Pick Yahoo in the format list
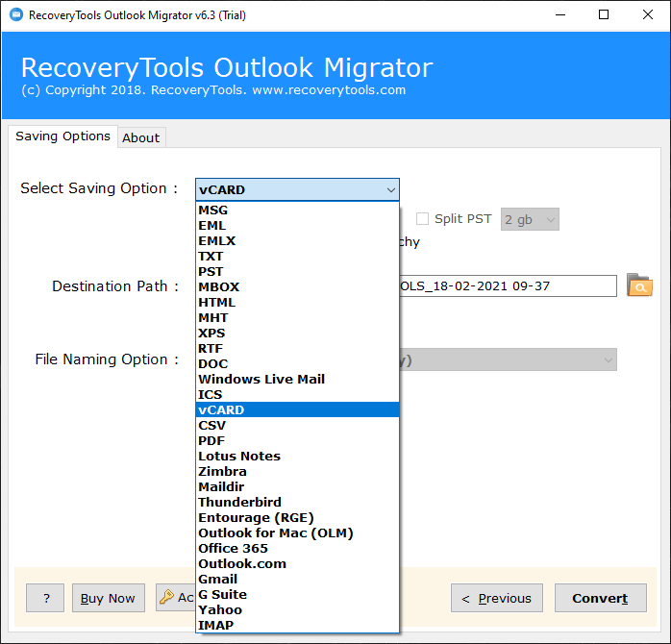Image resolution: width=671 pixels, height=644 pixels. tap(297, 610)
